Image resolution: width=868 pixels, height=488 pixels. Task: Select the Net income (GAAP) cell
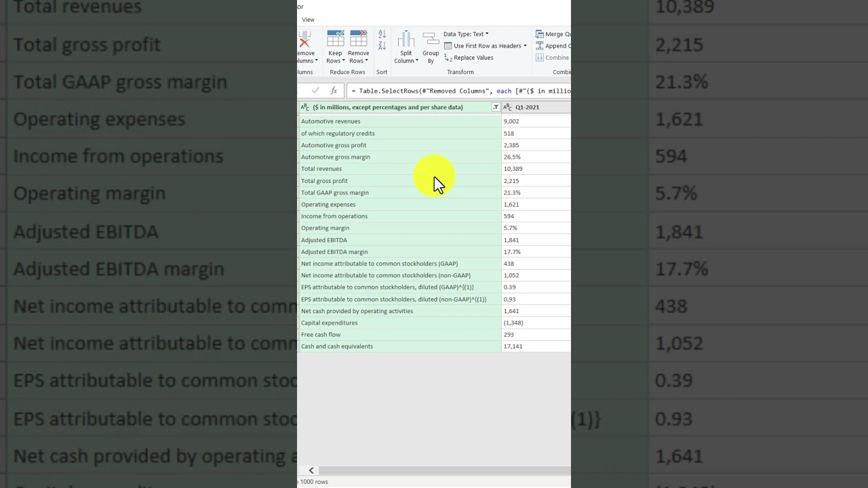pos(400,264)
